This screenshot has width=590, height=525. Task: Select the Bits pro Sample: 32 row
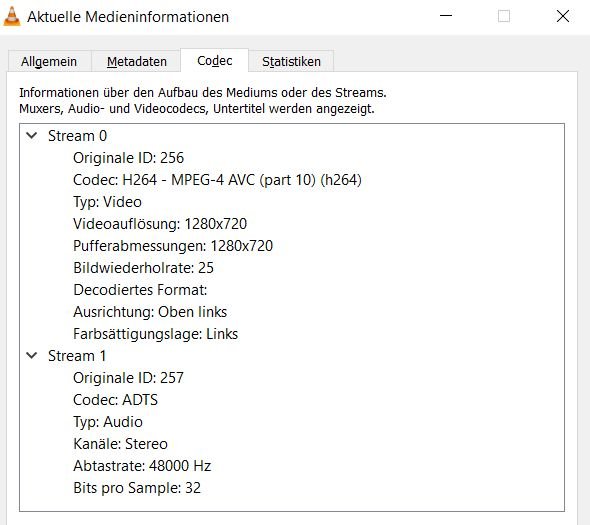click(137, 488)
